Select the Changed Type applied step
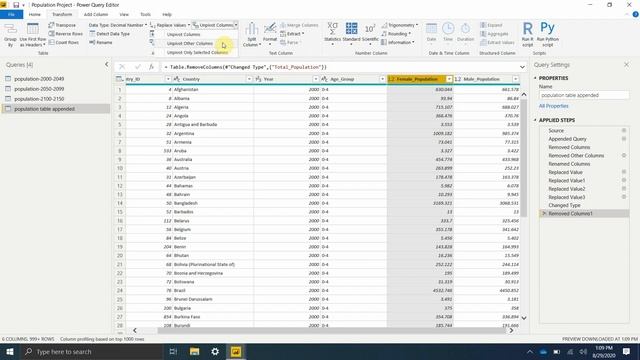The image size is (640, 360). point(564,205)
